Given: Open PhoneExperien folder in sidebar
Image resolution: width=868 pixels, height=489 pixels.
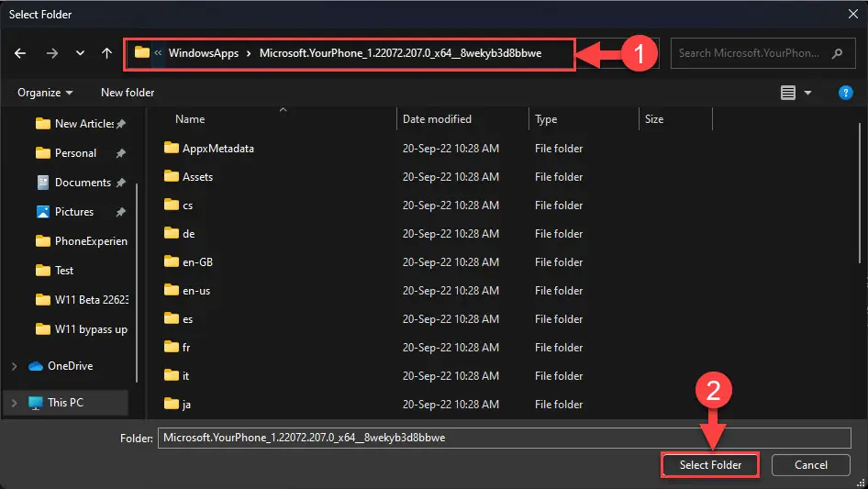Looking at the screenshot, I should (91, 241).
